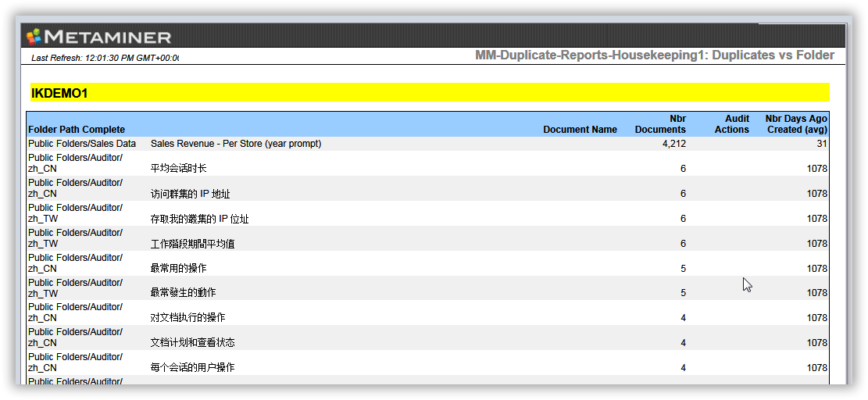Screen dimensions: 868x400
Task: Click the Nbr Documents column header
Action: [660, 124]
